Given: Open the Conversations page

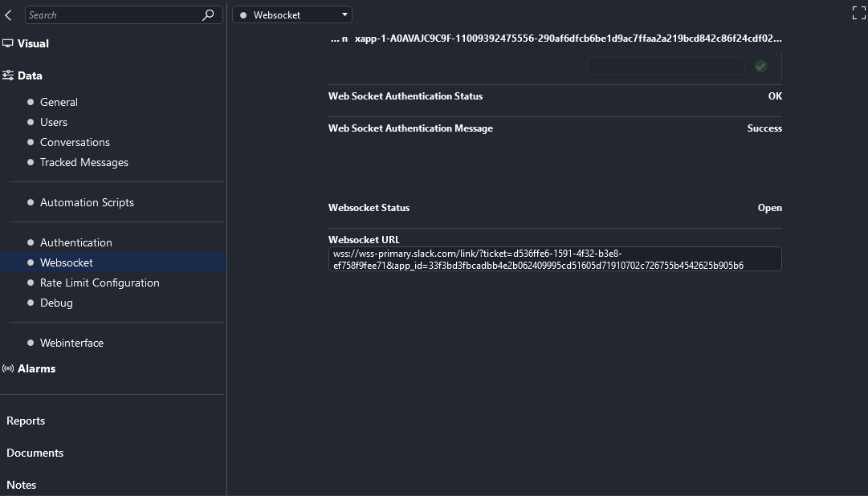Looking at the screenshot, I should pos(75,142).
